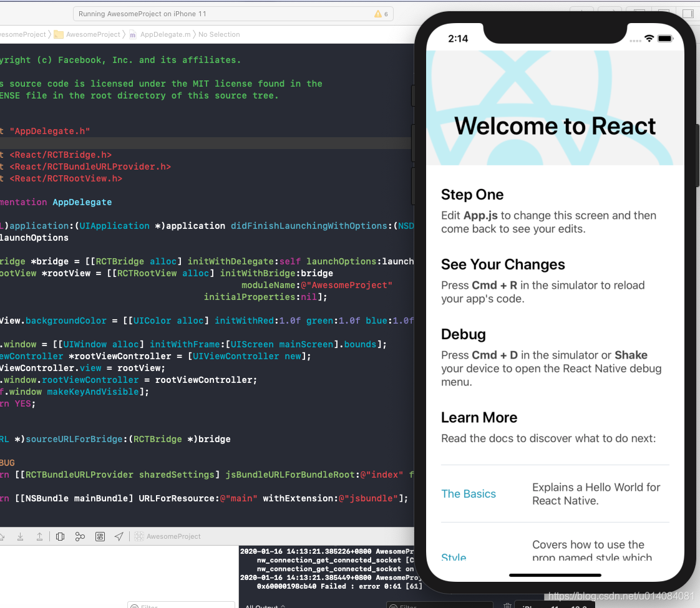Click the @"index" string in code
Screen dimensions: 700x608
pyautogui.click(x=382, y=475)
